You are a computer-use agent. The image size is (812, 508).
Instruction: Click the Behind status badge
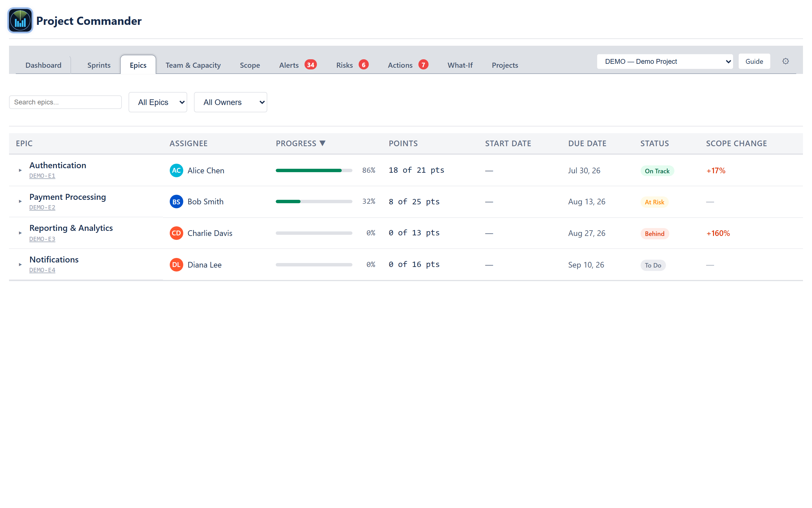(654, 233)
